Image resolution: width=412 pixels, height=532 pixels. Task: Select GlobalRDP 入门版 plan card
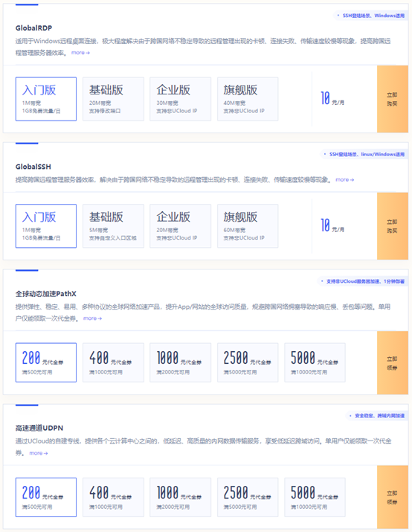[46, 99]
